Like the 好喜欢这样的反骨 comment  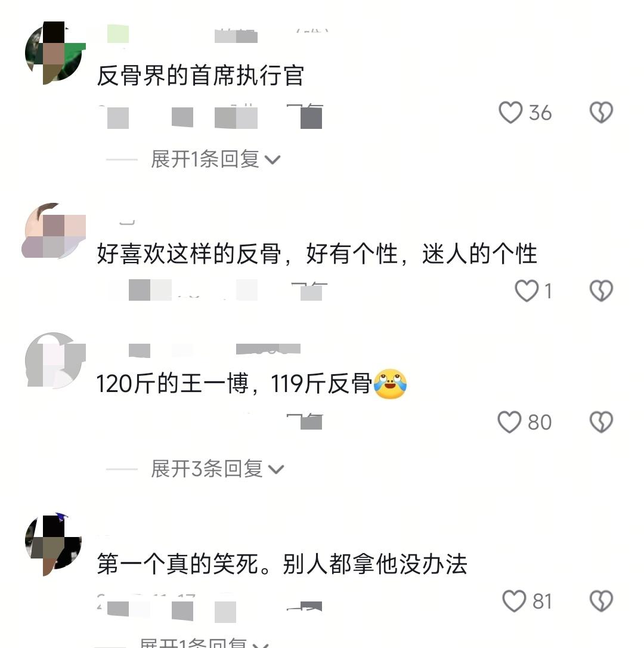pyautogui.click(x=527, y=291)
